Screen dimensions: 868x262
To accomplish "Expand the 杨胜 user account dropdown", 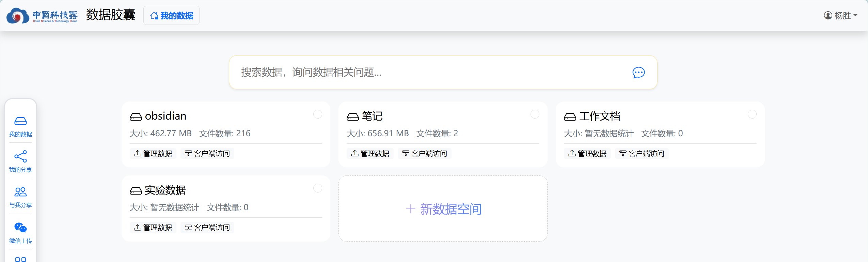I will [x=840, y=16].
